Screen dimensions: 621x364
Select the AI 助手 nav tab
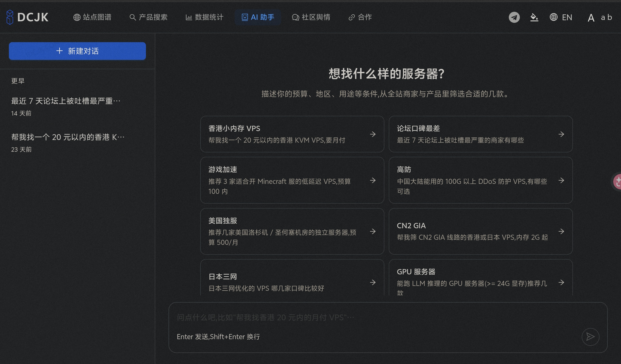coord(258,17)
